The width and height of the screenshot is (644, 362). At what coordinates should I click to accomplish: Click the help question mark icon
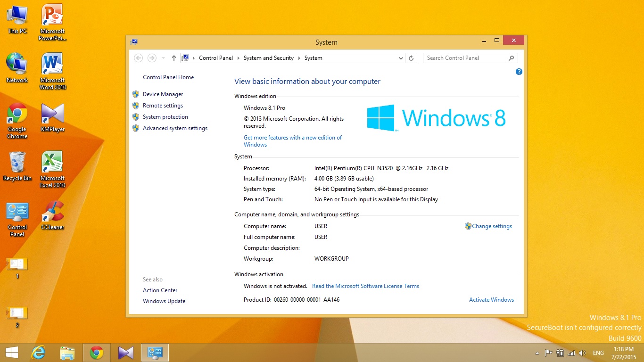tap(519, 72)
